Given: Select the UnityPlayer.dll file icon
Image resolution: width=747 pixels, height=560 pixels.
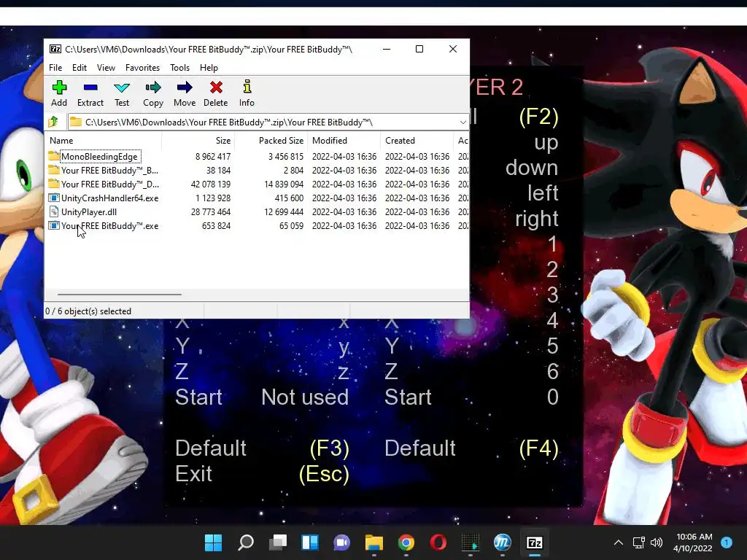Looking at the screenshot, I should coord(53,212).
